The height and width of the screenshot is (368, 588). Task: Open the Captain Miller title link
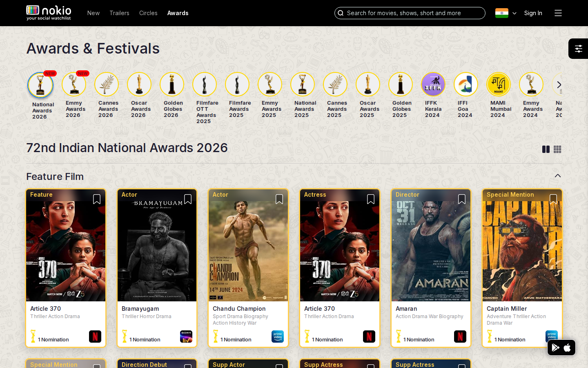coord(507,309)
